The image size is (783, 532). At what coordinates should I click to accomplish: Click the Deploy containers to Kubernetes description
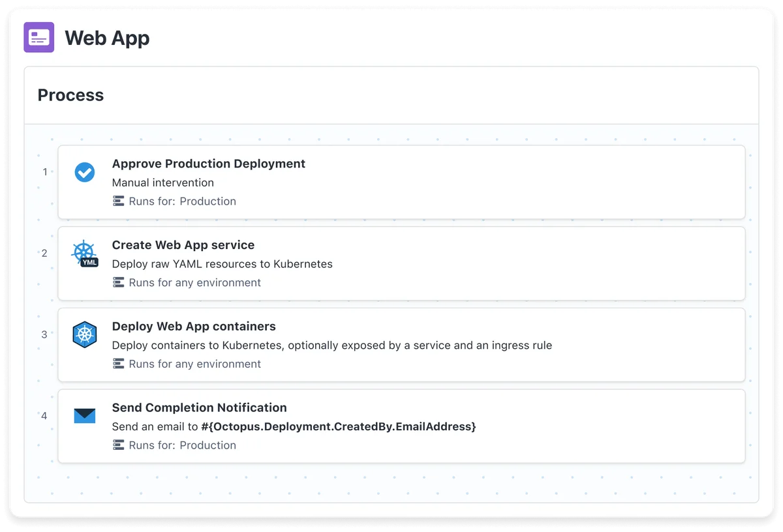[332, 346]
